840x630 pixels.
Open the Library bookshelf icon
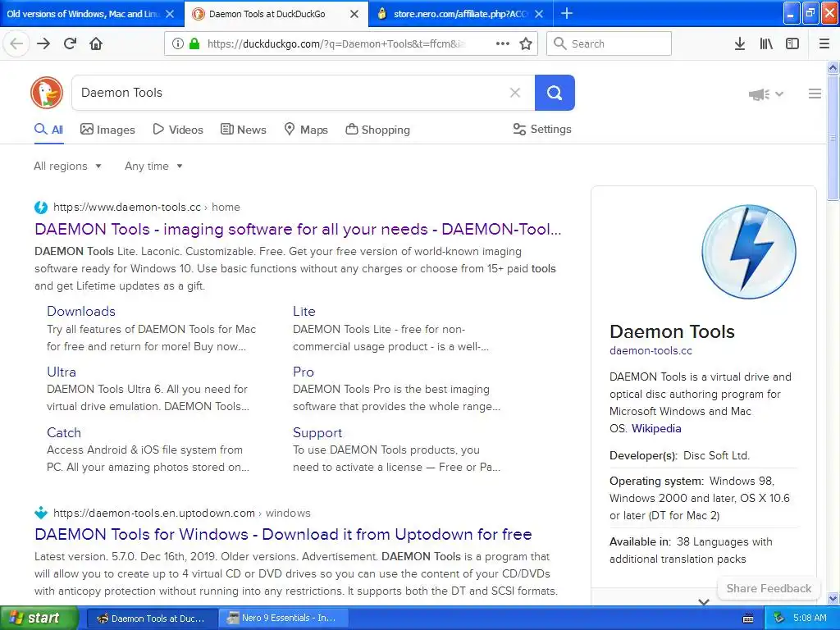(766, 43)
